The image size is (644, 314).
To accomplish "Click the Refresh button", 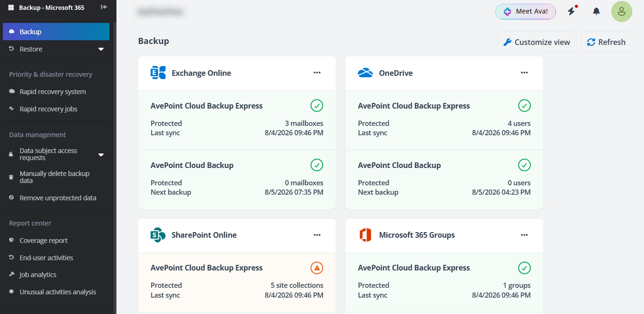I will click(607, 42).
